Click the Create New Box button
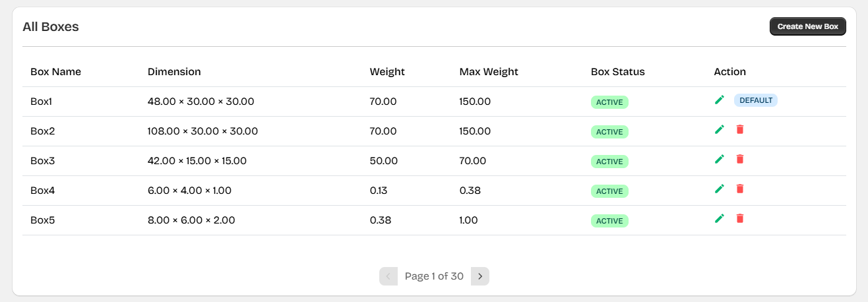 click(x=807, y=26)
